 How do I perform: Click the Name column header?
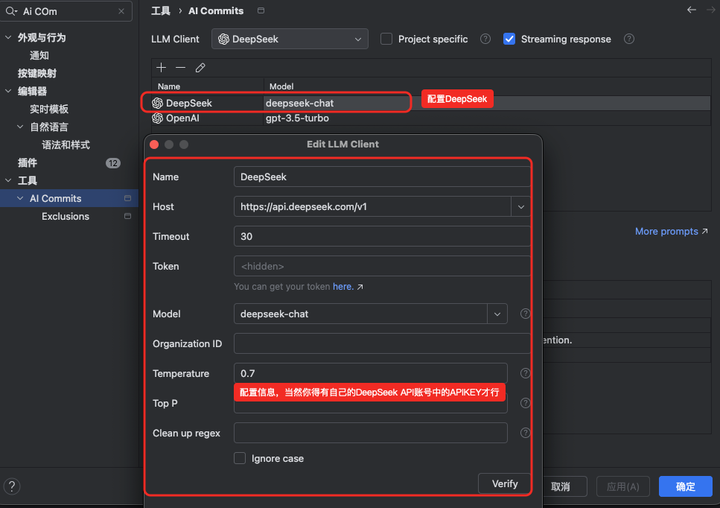pyautogui.click(x=208, y=86)
